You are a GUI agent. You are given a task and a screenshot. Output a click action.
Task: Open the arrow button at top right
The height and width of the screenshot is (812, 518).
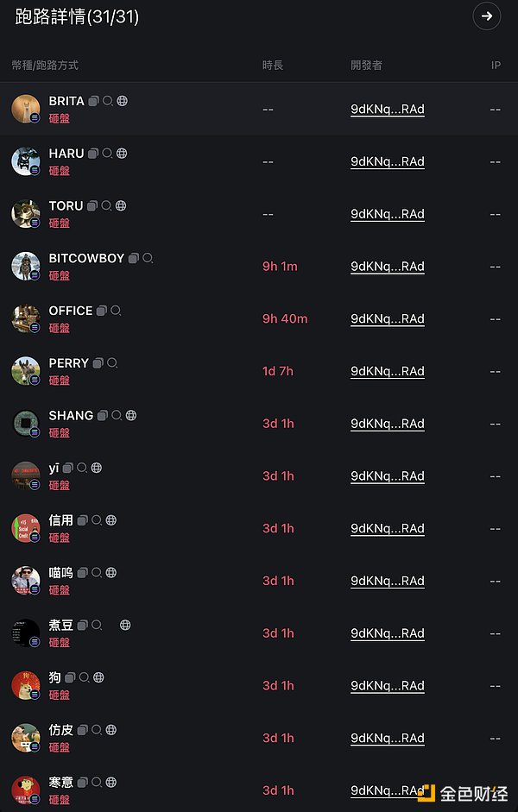pos(486,16)
